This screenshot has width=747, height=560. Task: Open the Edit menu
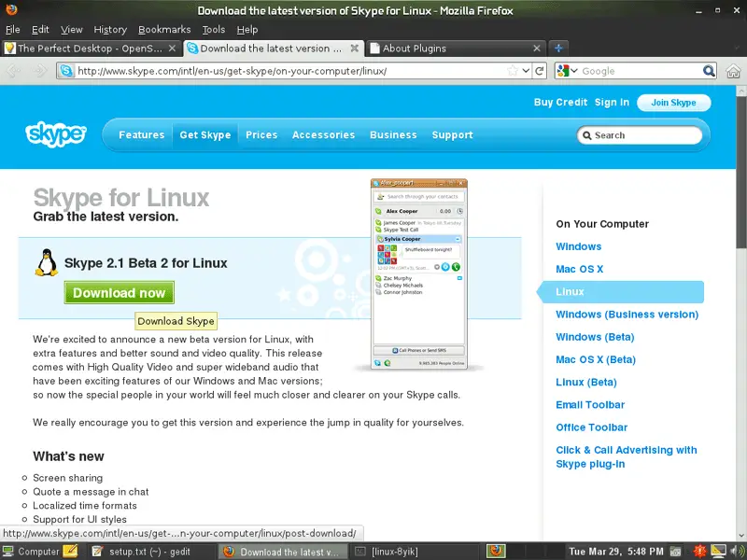tap(40, 30)
